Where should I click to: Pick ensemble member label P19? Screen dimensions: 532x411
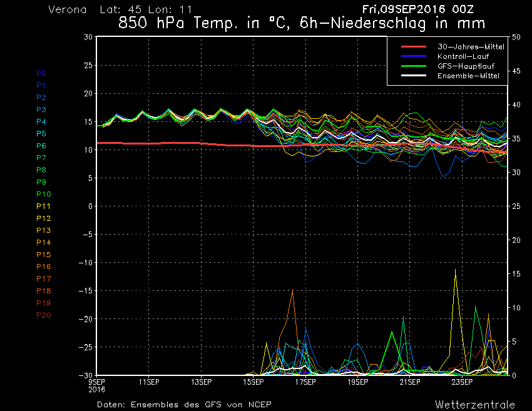pyautogui.click(x=43, y=303)
